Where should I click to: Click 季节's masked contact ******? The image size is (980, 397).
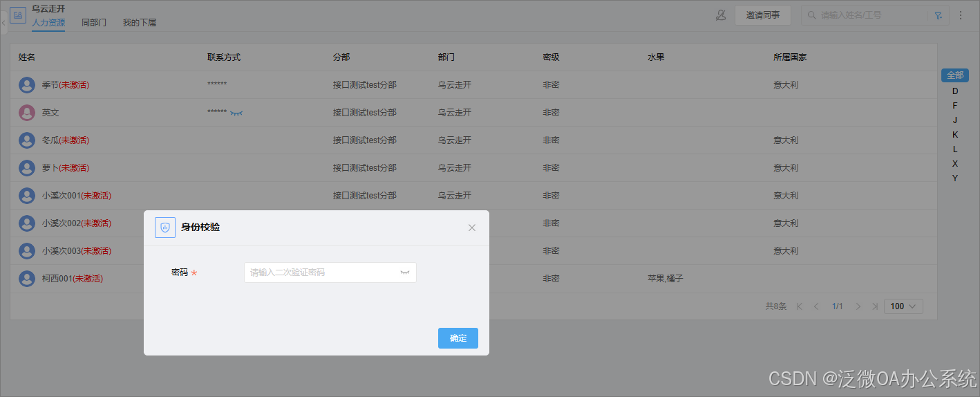pyautogui.click(x=217, y=84)
